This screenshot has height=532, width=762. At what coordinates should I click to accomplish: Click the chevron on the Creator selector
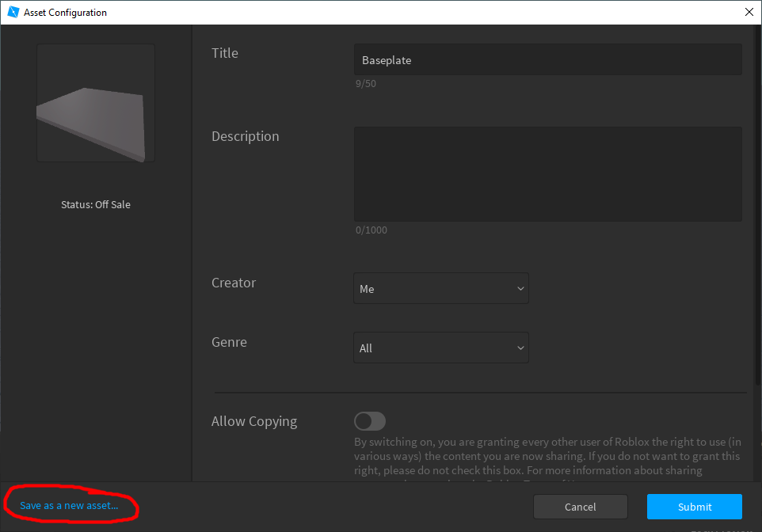520,288
